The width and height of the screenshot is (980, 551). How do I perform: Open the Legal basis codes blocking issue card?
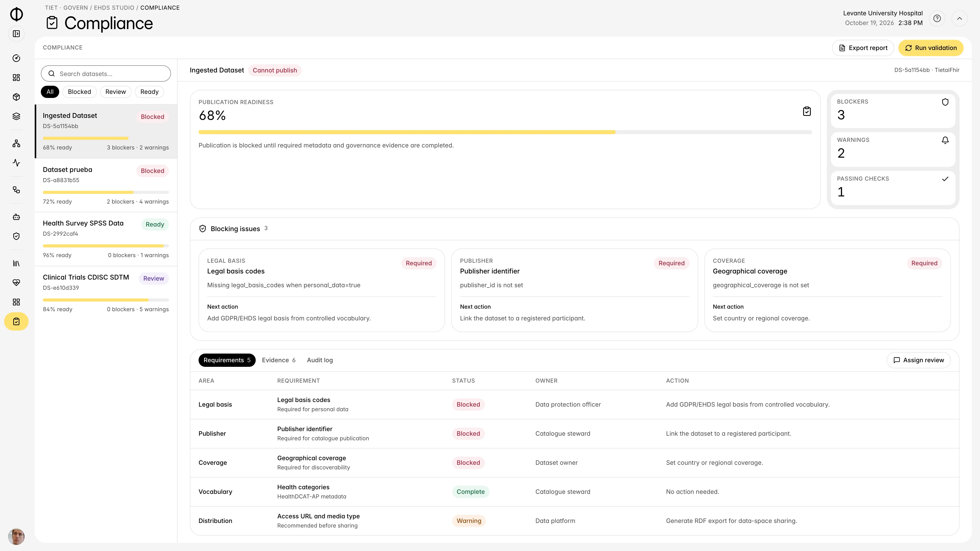click(322, 290)
